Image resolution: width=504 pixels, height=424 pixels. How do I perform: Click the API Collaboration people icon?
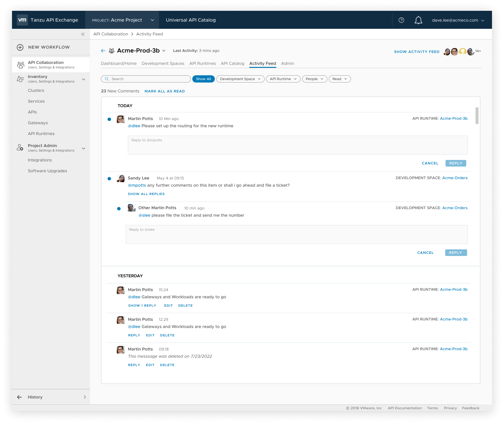coord(21,65)
